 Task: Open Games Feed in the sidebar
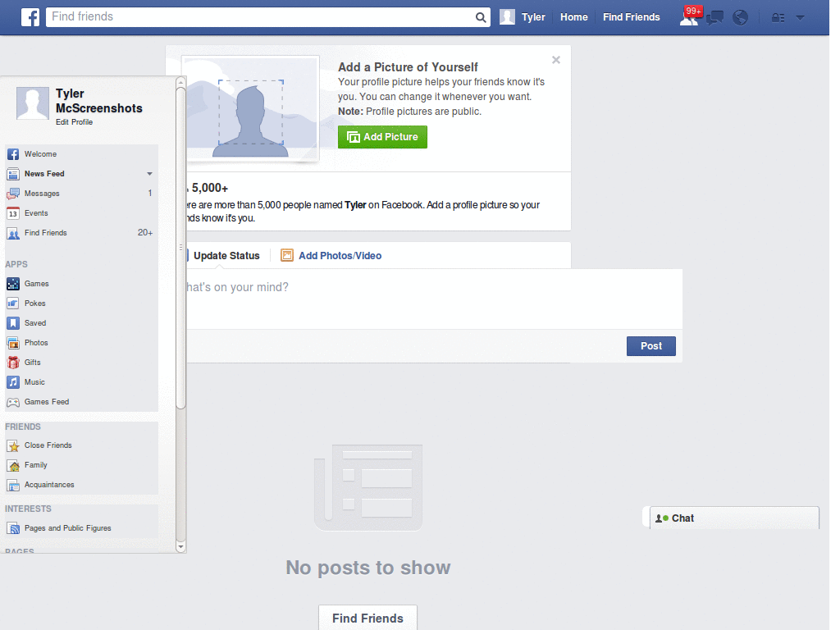[x=82, y=402]
